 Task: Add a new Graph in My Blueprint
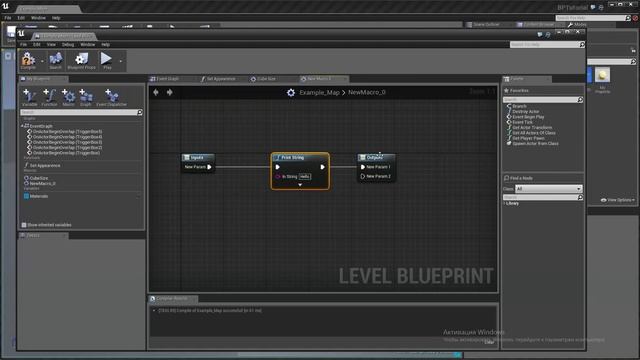tap(86, 97)
